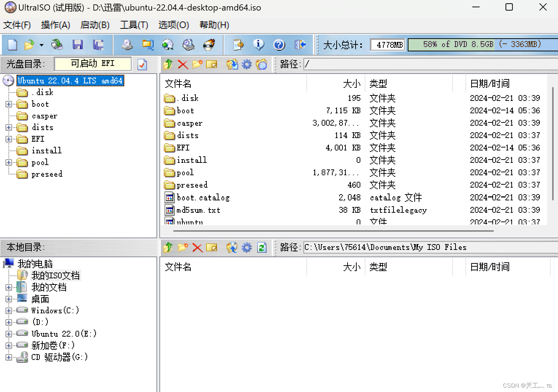The width and height of the screenshot is (558, 392).
Task: Click the blue Info properties icon
Action: tap(259, 45)
